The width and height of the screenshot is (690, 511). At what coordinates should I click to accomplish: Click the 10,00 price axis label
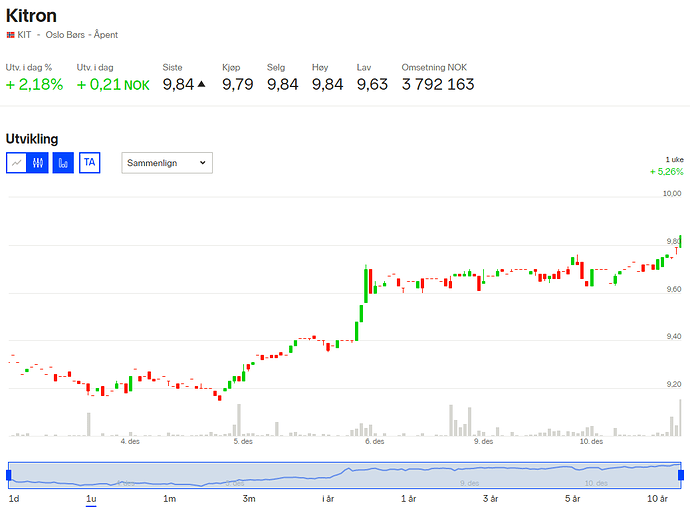672,194
